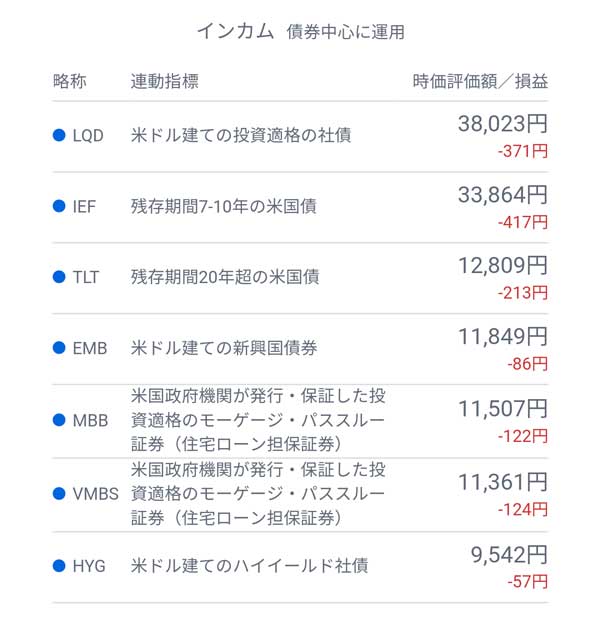Click the blue dot beside IEF
The width and height of the screenshot is (600, 620).
pos(58,207)
